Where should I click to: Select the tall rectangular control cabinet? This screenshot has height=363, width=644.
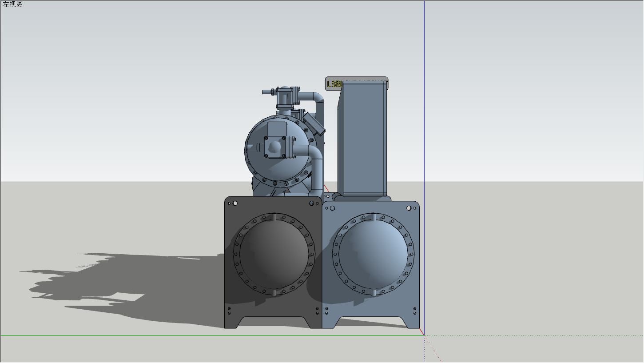pyautogui.click(x=362, y=138)
